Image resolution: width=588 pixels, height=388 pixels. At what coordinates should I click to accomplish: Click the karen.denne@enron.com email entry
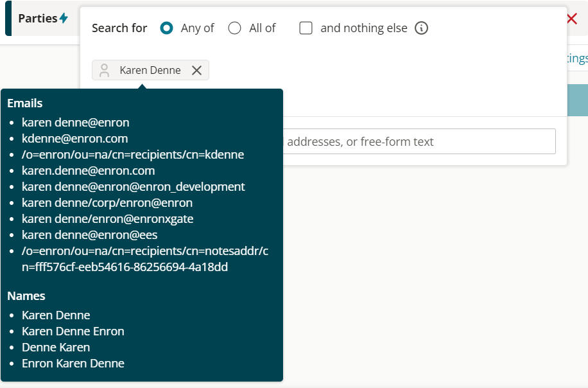(89, 171)
